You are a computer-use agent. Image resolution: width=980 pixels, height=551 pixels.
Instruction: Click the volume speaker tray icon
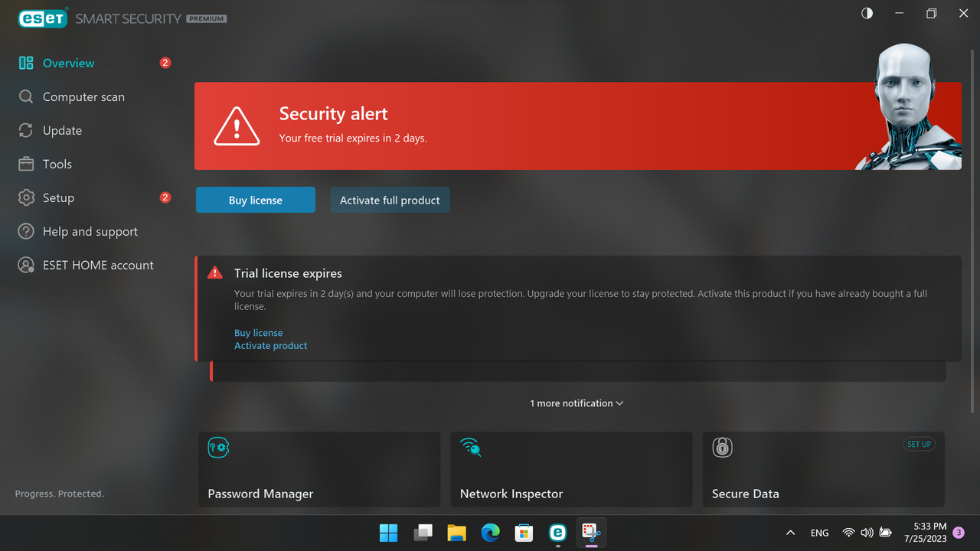(867, 533)
